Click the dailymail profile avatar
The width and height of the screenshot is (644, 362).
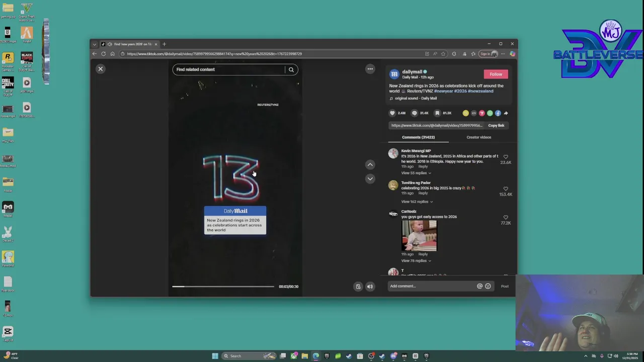pyautogui.click(x=394, y=74)
